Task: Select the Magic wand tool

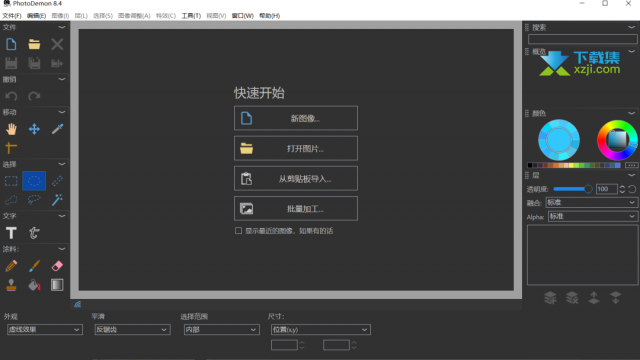Action: click(57, 200)
